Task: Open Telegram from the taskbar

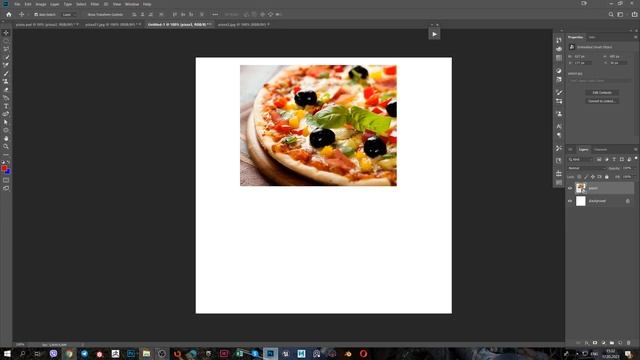Action: (x=84, y=354)
